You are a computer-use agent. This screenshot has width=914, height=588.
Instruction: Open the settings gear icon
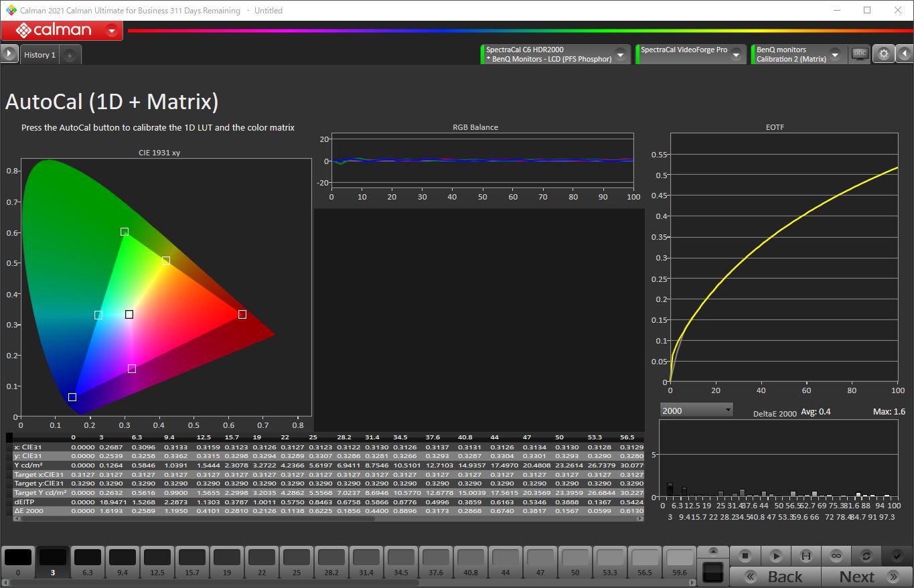coord(883,54)
